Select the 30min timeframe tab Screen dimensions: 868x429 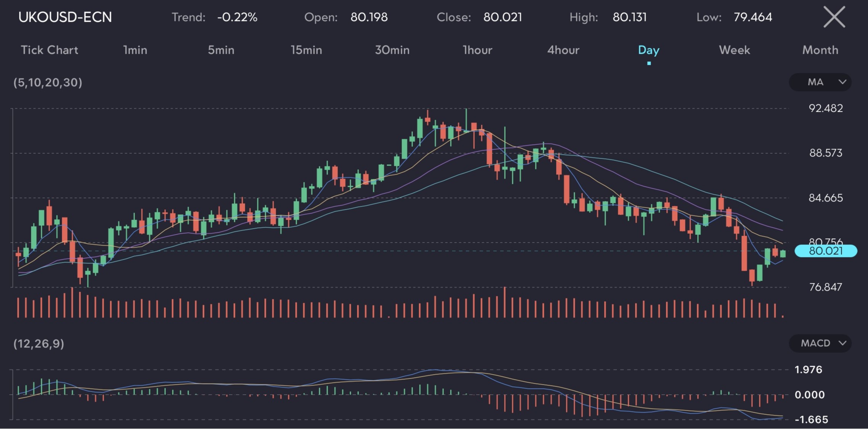point(392,50)
